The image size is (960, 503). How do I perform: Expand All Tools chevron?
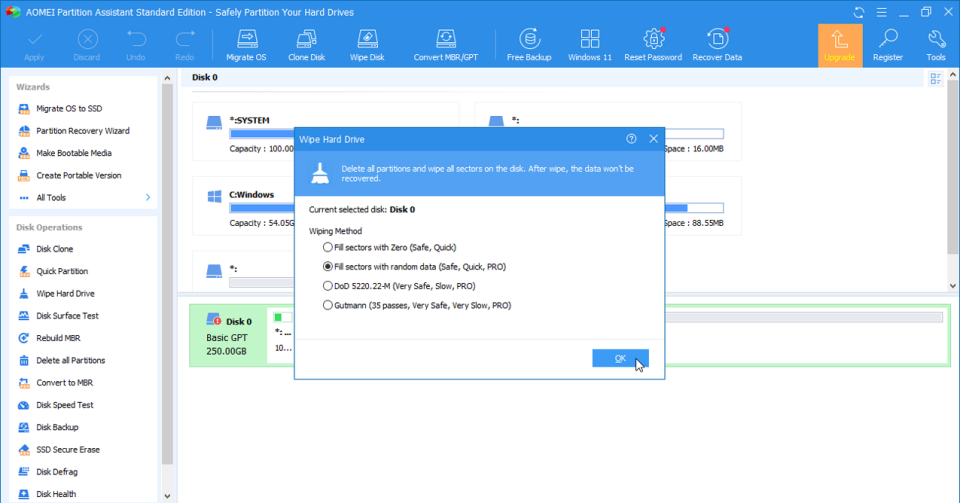tap(148, 198)
